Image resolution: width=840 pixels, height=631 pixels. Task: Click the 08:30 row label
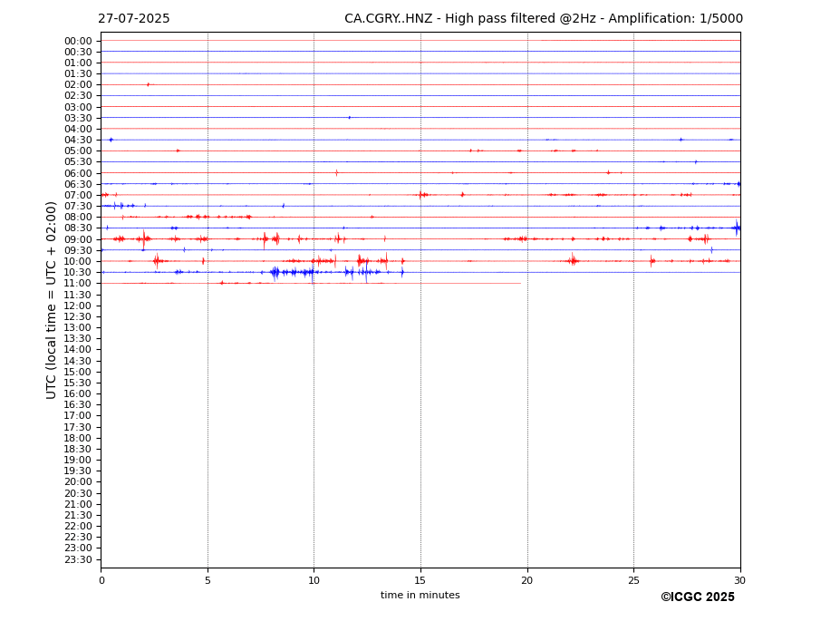click(x=78, y=228)
